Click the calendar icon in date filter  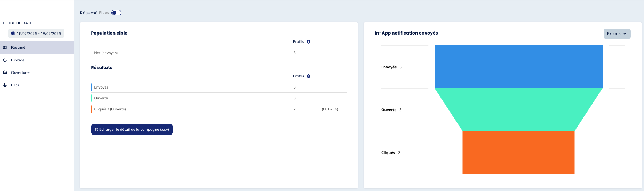pyautogui.click(x=13, y=33)
